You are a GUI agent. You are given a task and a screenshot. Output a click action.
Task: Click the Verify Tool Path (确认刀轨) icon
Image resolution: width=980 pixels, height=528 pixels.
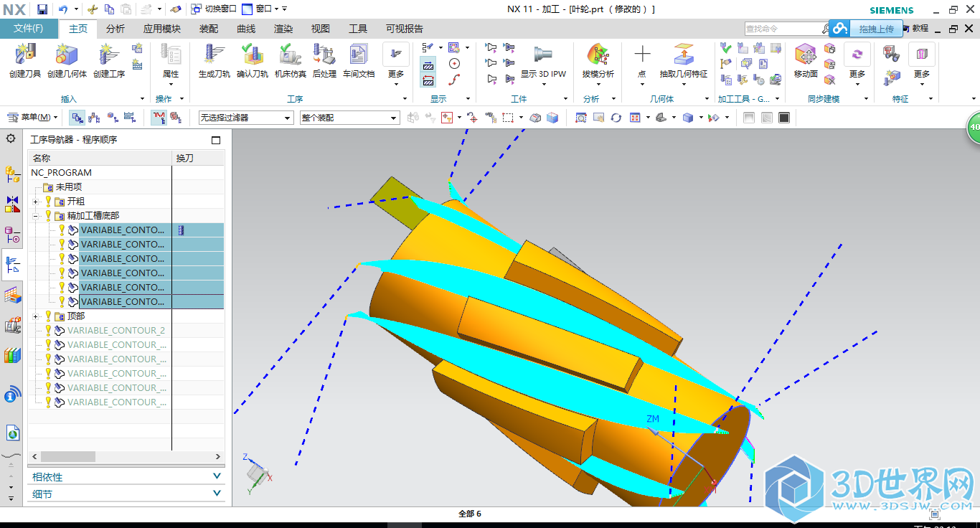pyautogui.click(x=253, y=55)
